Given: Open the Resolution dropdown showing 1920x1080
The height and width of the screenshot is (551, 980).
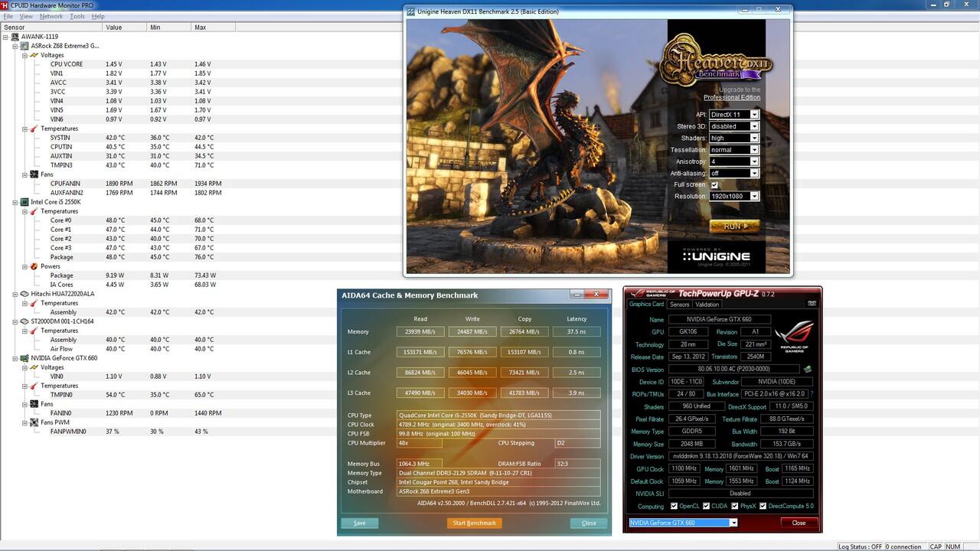Looking at the screenshot, I should click(734, 197).
